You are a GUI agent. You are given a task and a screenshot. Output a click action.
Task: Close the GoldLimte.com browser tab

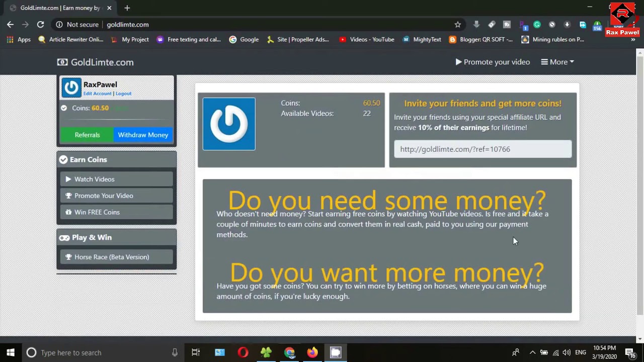pyautogui.click(x=109, y=8)
